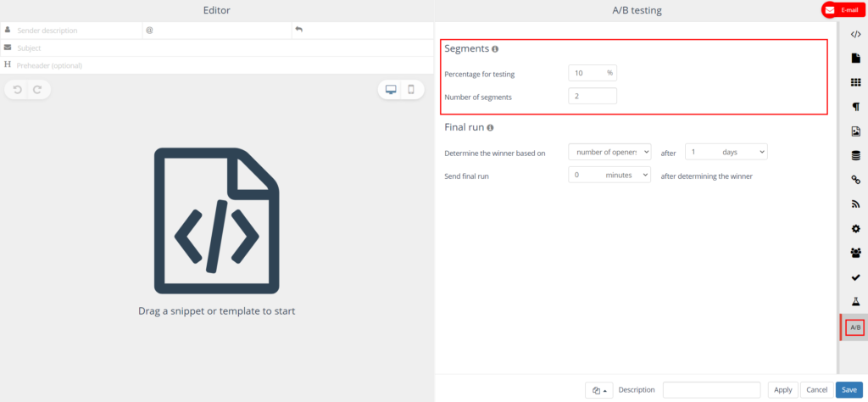Open the flask test icon in sidebar
Image resolution: width=868 pixels, height=402 pixels.
coord(855,302)
